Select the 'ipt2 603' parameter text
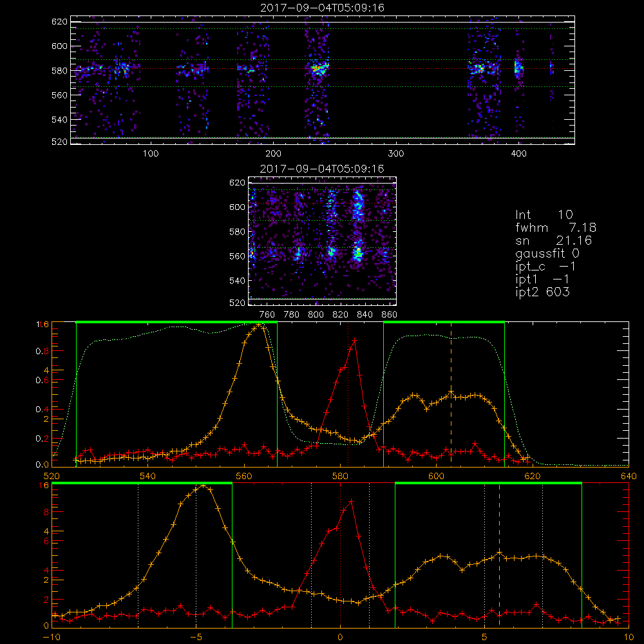 tap(542, 292)
